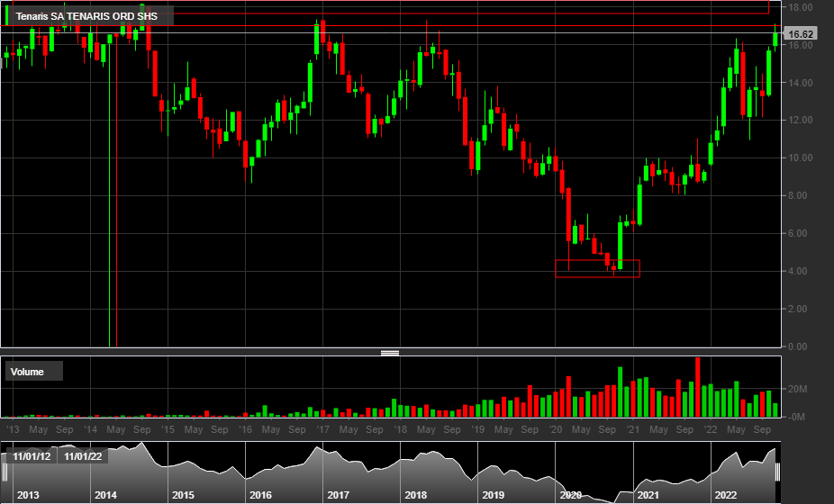
Task: Select 2017 in the bottom navigator
Action: point(339,495)
